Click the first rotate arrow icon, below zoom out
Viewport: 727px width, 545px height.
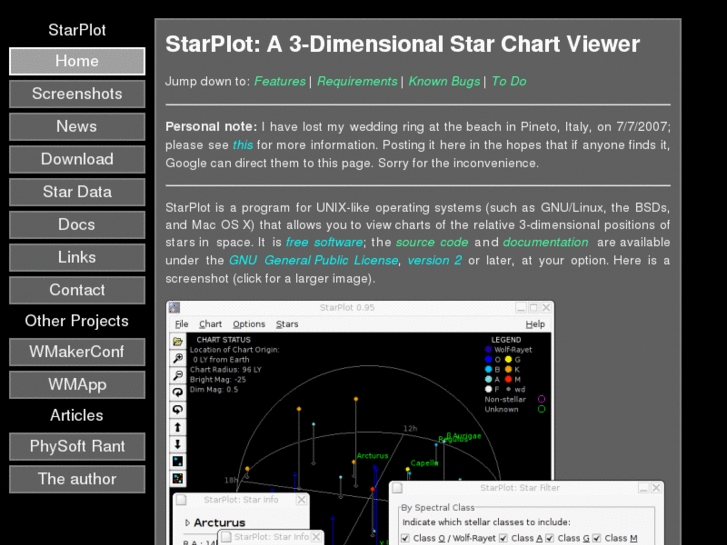(x=178, y=392)
